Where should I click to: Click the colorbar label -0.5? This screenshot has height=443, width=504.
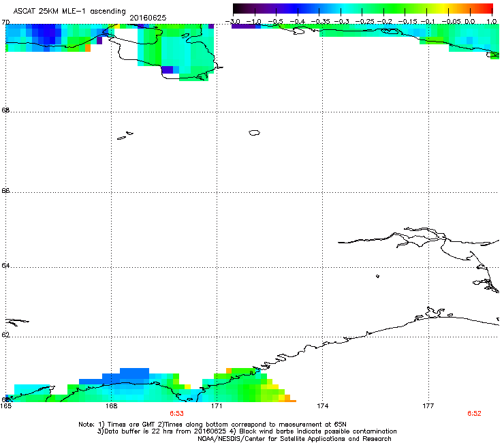coord(275,22)
